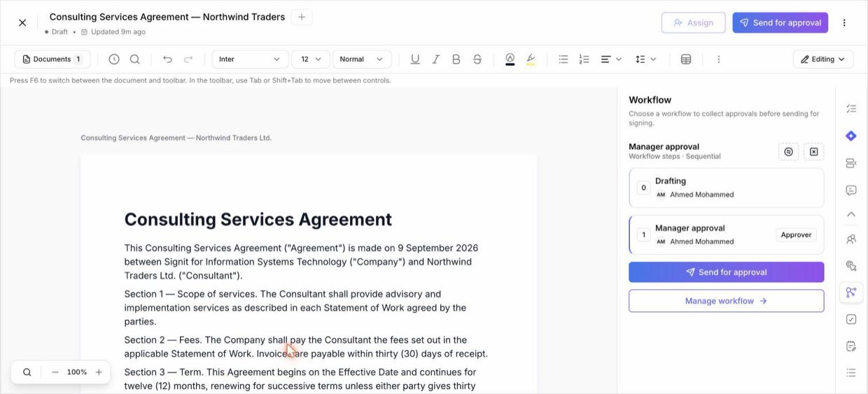This screenshot has height=394, width=868.
Task: Toggle italic formatting
Action: pyautogui.click(x=435, y=59)
